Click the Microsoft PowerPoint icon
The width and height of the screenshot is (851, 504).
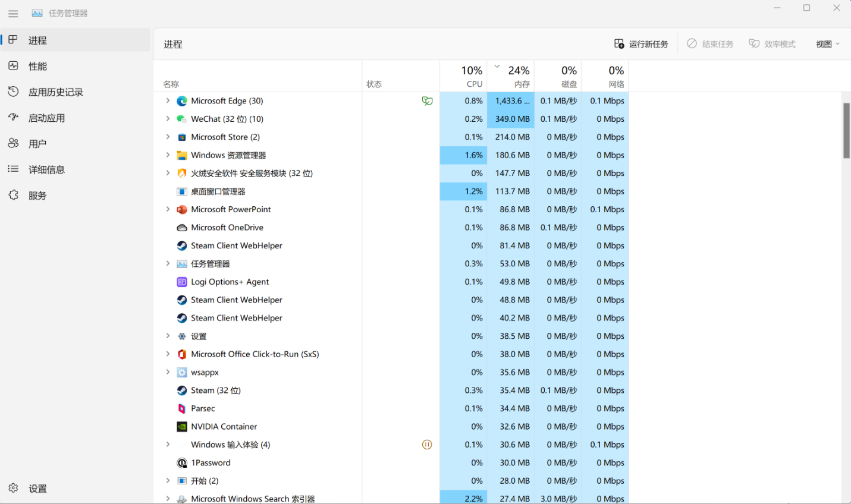[182, 209]
